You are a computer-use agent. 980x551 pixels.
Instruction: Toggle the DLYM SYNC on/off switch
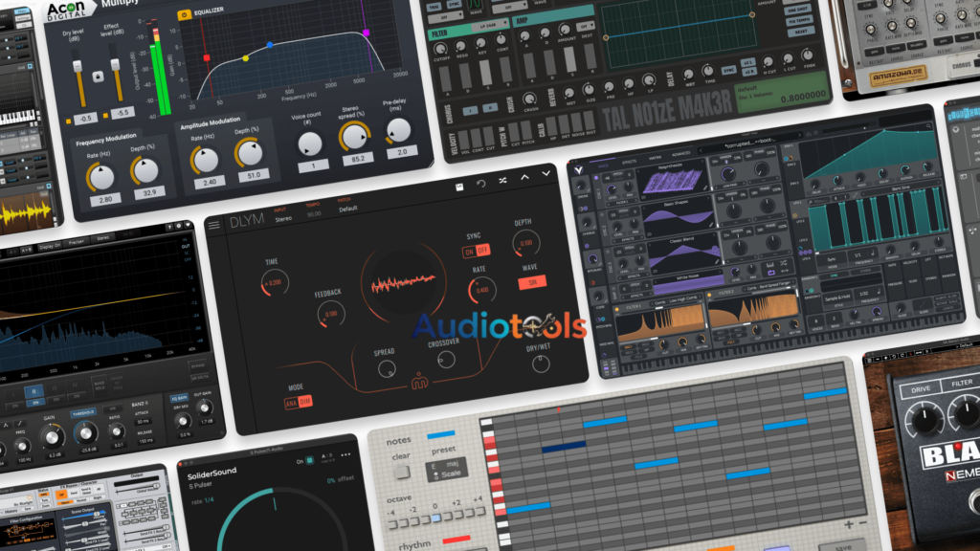[x=476, y=252]
